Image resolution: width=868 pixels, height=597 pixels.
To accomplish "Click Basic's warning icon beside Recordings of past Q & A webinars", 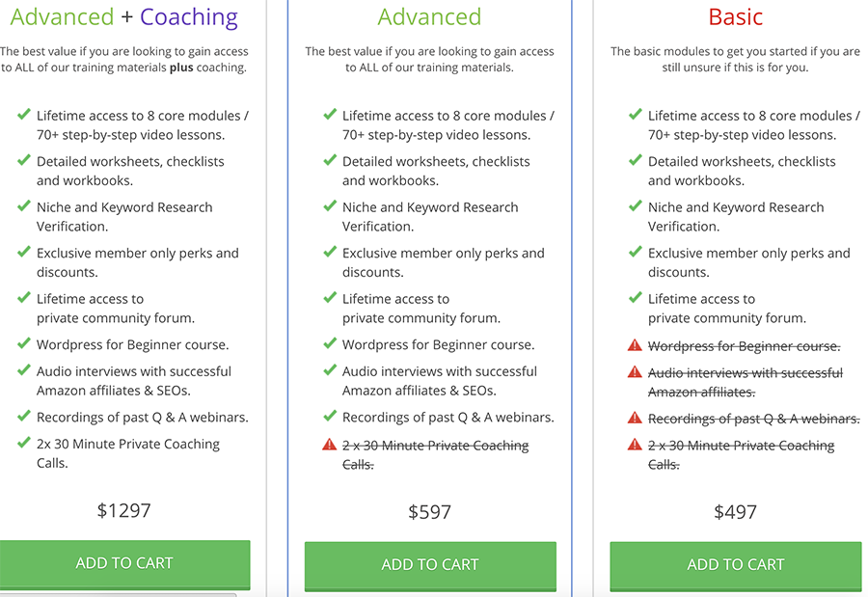I will [635, 419].
